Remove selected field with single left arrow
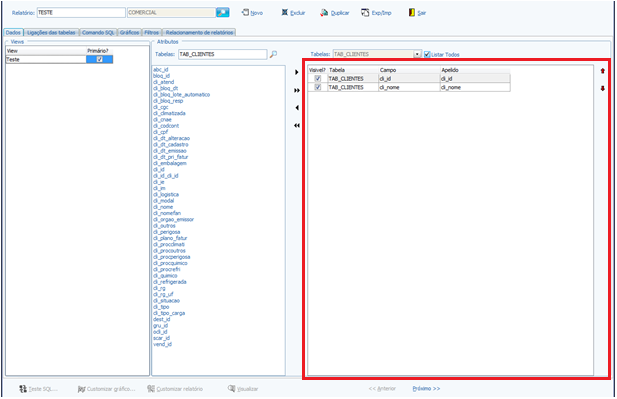The width and height of the screenshot is (617, 399). 297,107
